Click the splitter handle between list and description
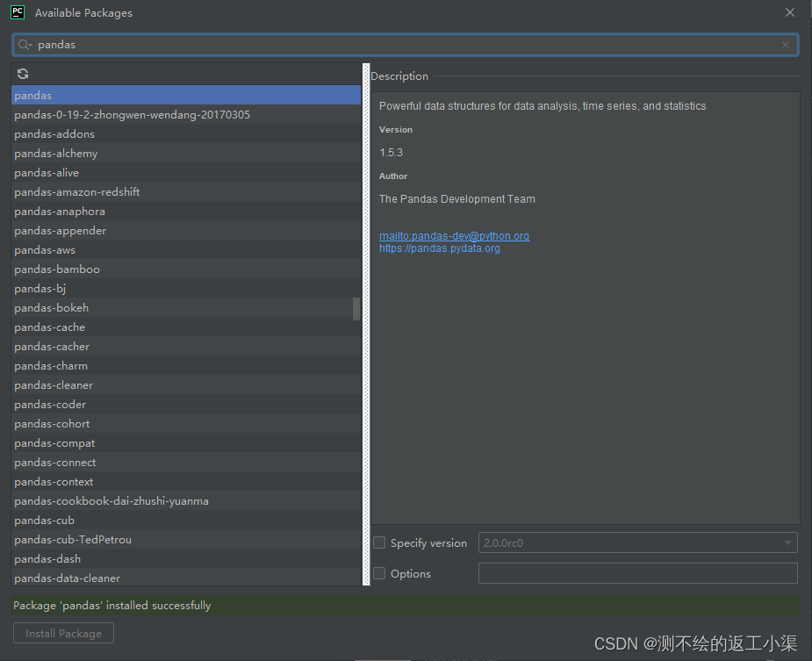The width and height of the screenshot is (812, 661). (367, 324)
